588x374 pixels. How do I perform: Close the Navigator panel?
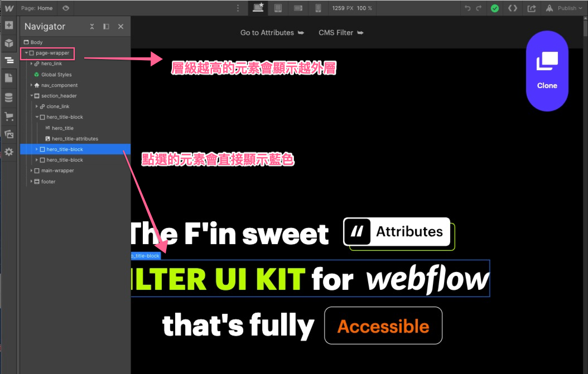click(121, 27)
